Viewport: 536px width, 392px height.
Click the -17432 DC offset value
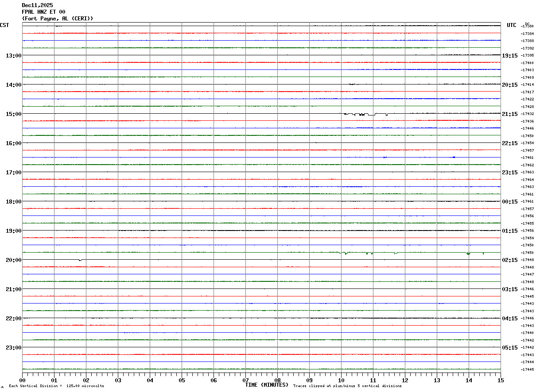pyautogui.click(x=527, y=114)
